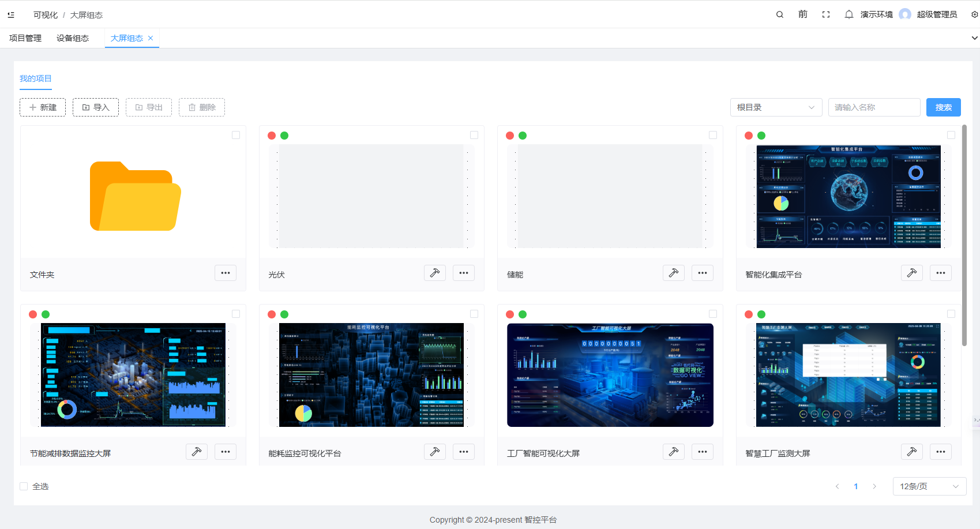This screenshot has width=980, height=529.
Task: Click the blue 搜索 button
Action: [944, 107]
